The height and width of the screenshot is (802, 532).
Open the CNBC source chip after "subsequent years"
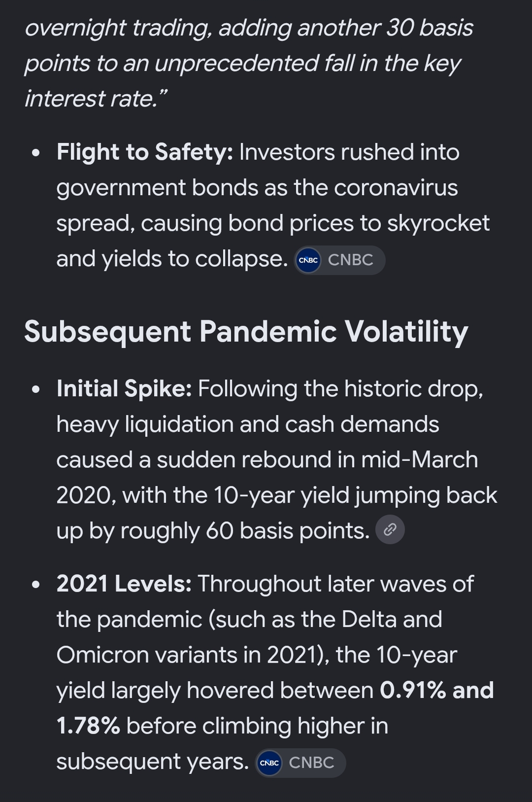click(300, 763)
